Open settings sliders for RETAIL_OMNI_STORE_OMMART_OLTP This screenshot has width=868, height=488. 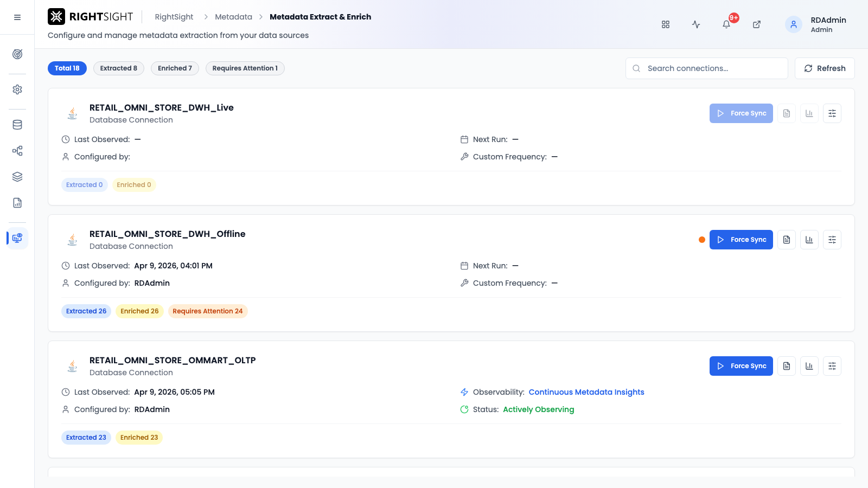[832, 366]
